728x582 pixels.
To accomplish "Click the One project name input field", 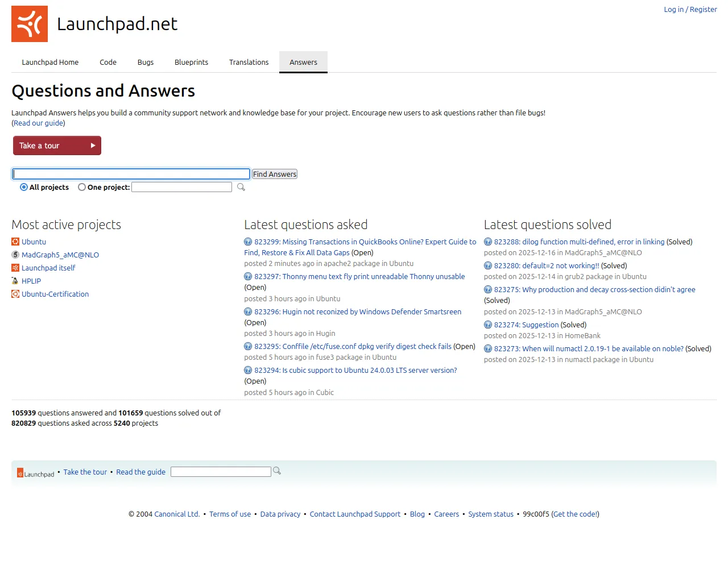I will click(x=181, y=187).
